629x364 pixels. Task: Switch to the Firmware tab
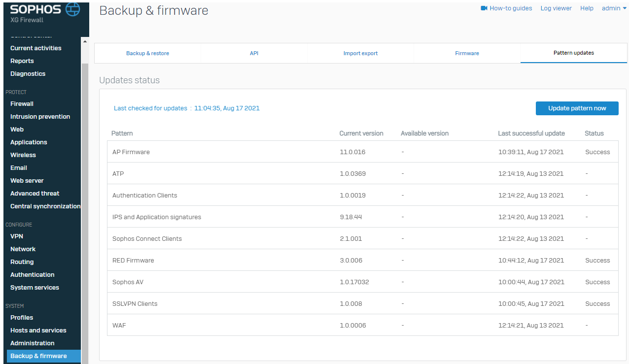467,53
